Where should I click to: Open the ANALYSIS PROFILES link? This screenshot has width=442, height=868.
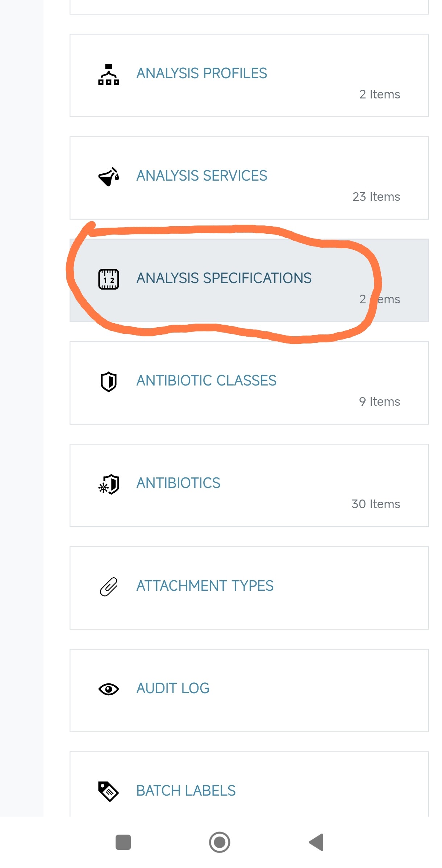(x=201, y=73)
